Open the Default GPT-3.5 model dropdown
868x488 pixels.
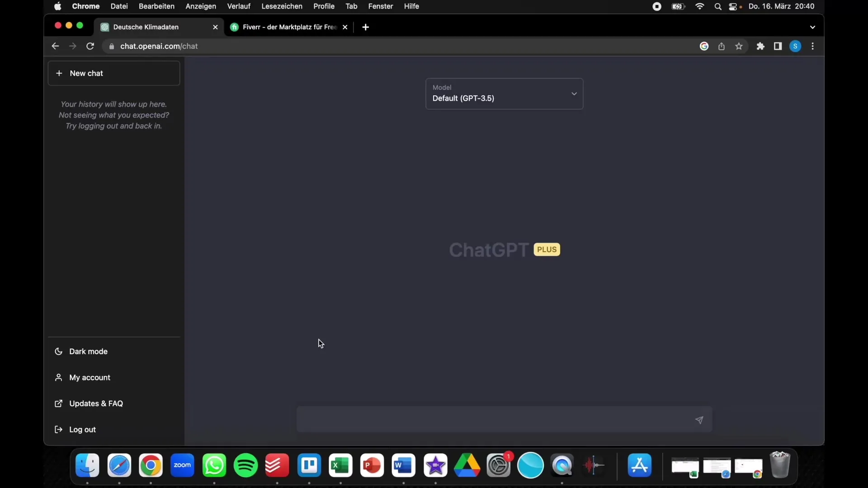[505, 94]
